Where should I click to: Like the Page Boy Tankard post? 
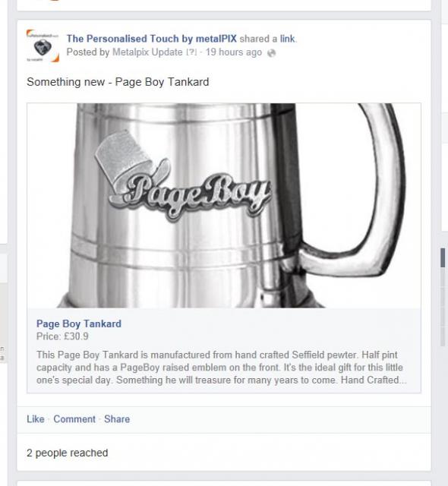point(36,419)
